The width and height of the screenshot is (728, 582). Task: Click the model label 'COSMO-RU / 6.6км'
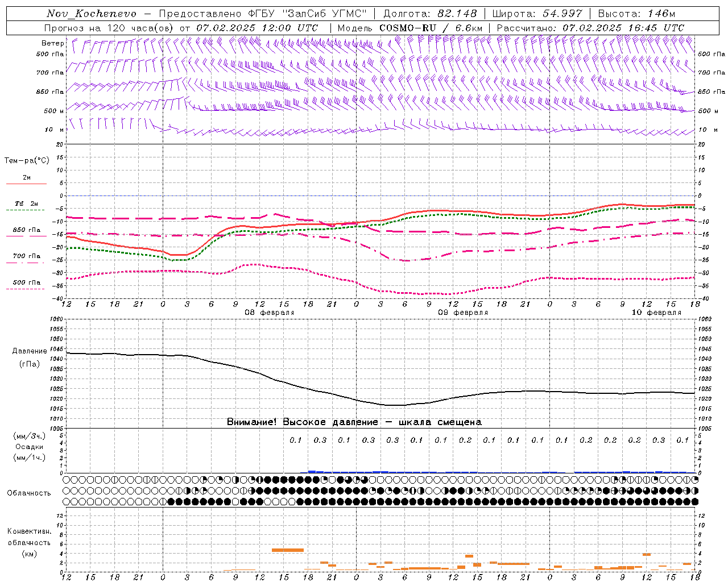tap(431, 28)
